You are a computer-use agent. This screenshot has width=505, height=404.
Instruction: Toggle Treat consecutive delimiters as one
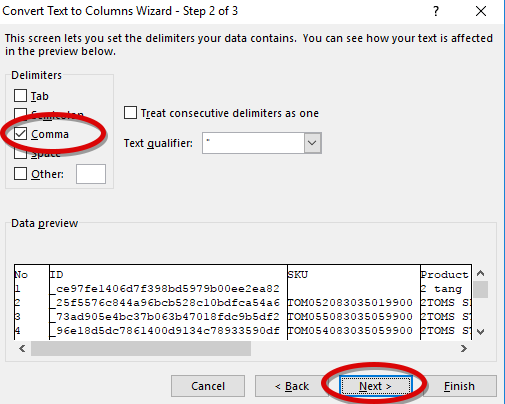coord(130,113)
